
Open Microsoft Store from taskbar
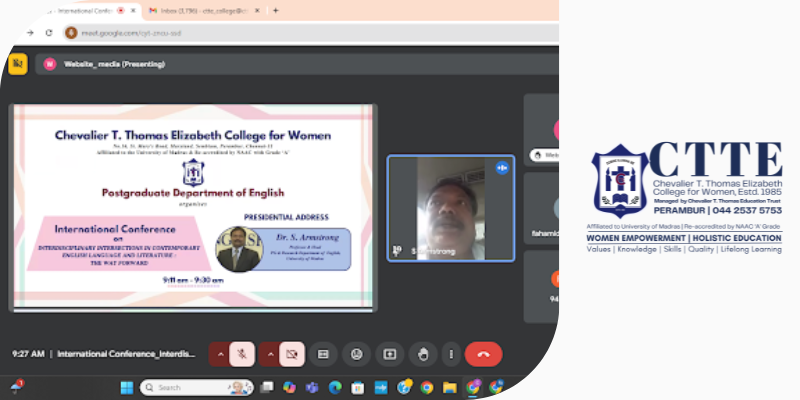358,388
